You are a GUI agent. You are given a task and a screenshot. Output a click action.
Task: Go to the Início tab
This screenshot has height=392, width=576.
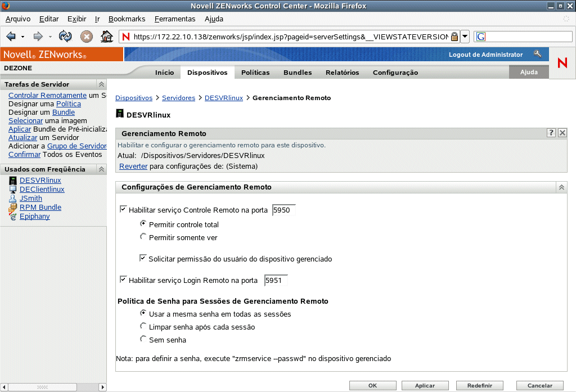pos(165,73)
